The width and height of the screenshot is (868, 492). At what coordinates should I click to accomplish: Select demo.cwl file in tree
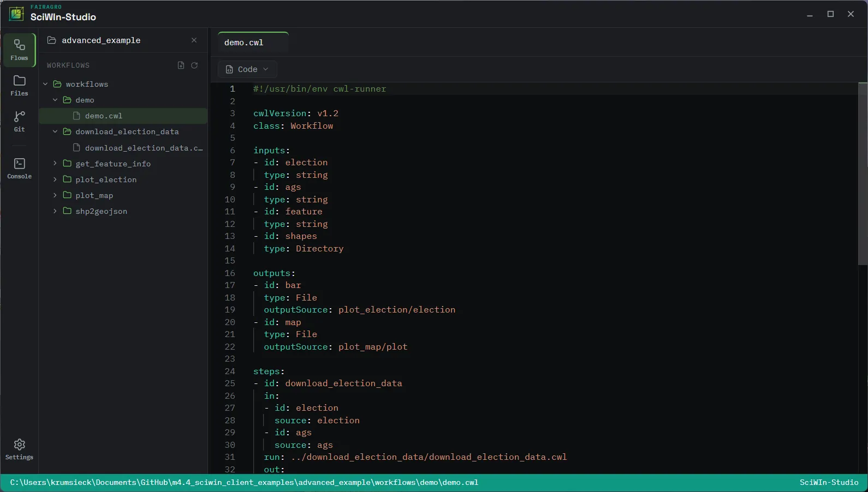(x=123, y=116)
